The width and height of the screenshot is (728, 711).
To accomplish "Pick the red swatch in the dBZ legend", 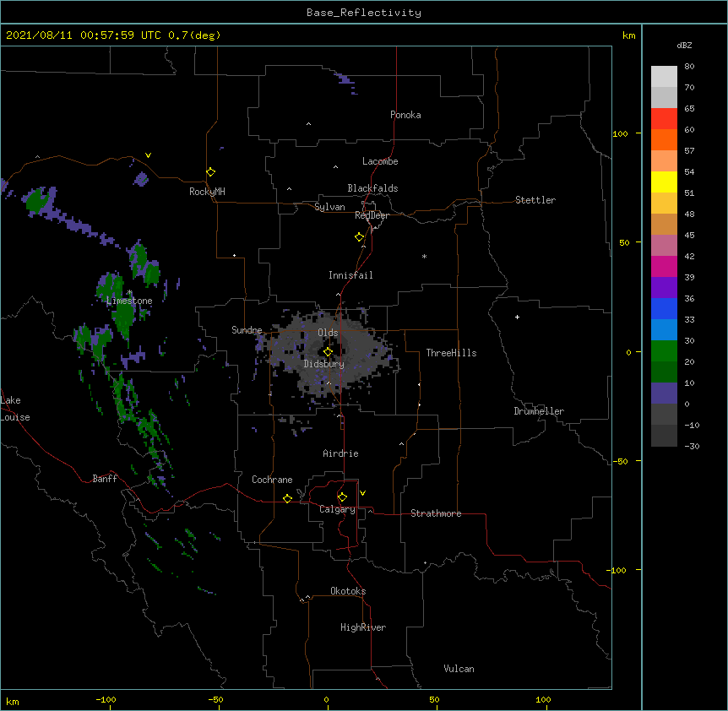I will (664, 118).
